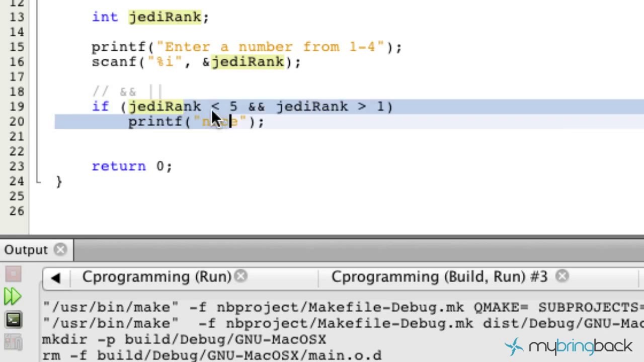Click the terminal icon in Output sidebar
This screenshot has height=362, width=644.
[14, 320]
